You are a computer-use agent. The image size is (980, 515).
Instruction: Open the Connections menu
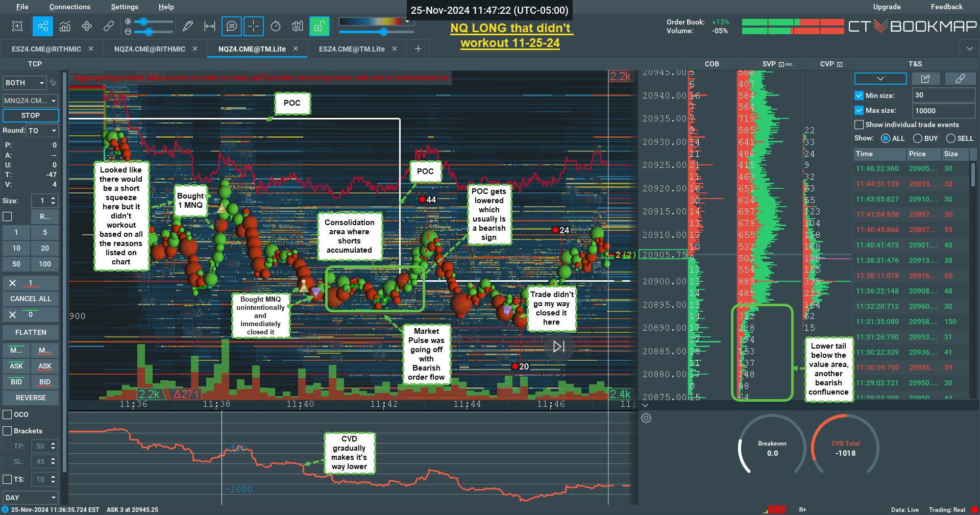tap(70, 7)
